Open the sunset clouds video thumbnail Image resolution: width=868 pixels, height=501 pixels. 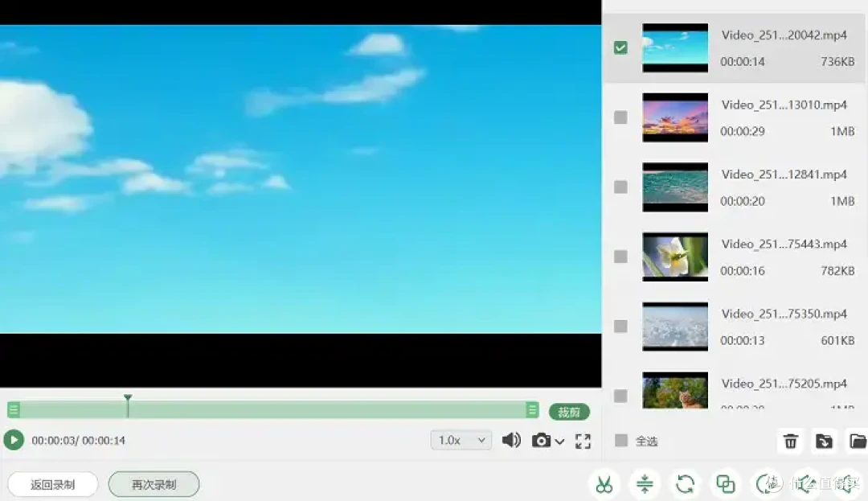[675, 117]
